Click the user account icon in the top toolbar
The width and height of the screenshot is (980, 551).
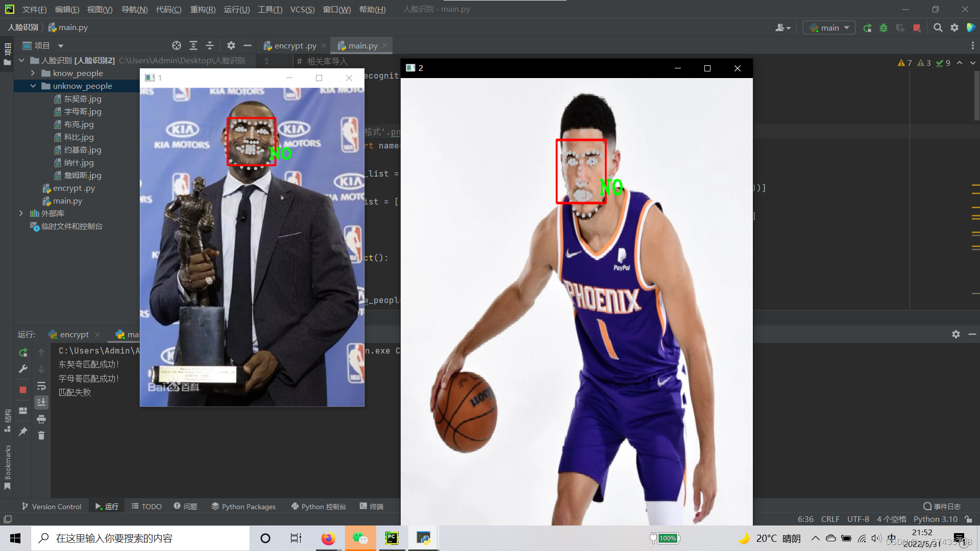pos(783,28)
